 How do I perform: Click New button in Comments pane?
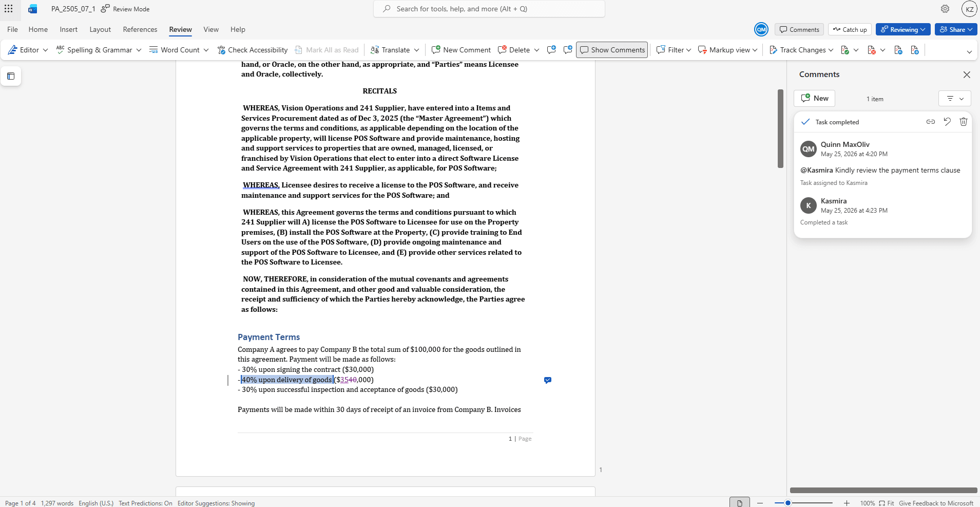814,98
